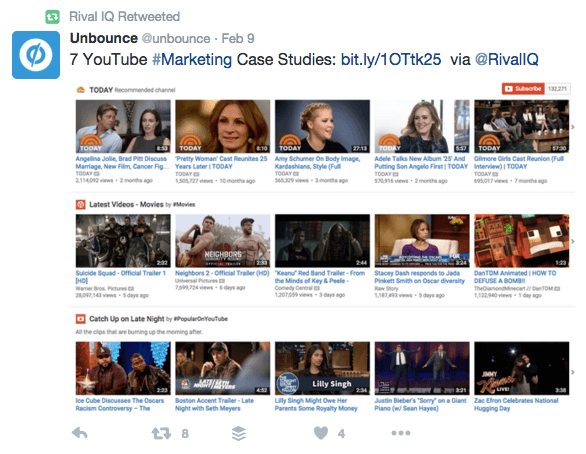Click the Rival IQ Retweeted label
The width and height of the screenshot is (586, 454).
pyautogui.click(x=124, y=16)
